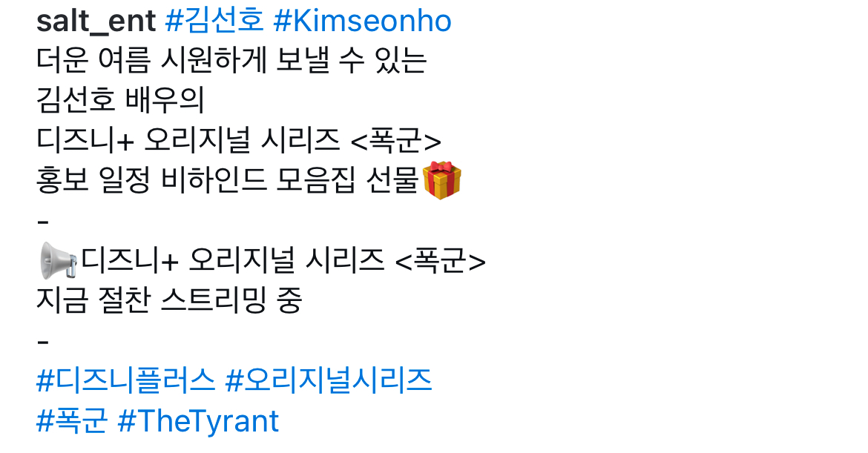The height and width of the screenshot is (453, 868).
Task: Click '디즈니+ 오리지널 시리즈' line below '김선호 배우의'
Action: pyautogui.click(x=188, y=140)
